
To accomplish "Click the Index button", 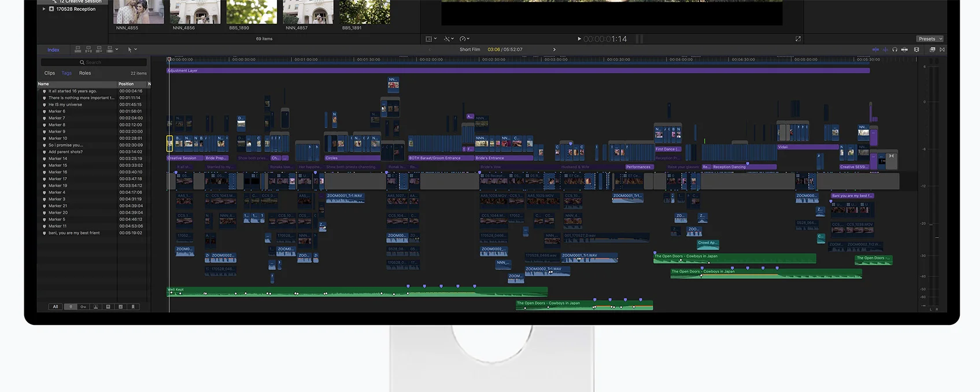I will (53, 50).
